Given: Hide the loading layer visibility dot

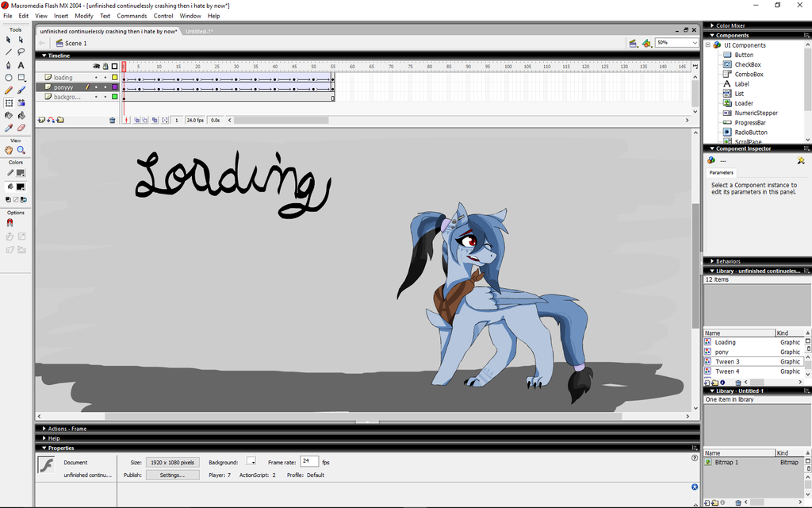Looking at the screenshot, I should pyautogui.click(x=96, y=78).
